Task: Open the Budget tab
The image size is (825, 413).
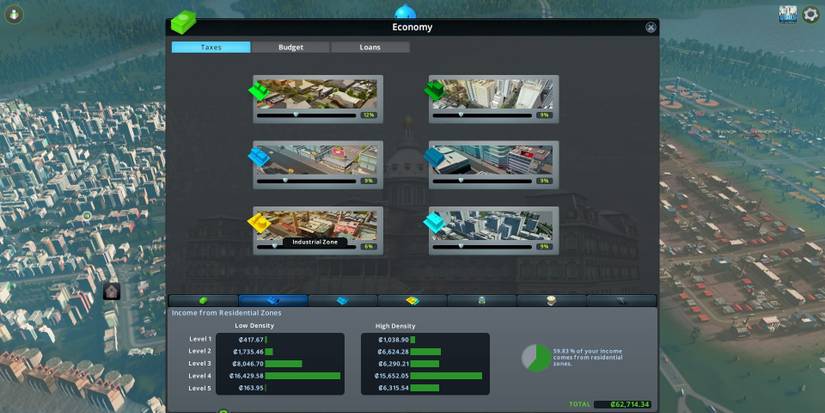Action: 291,47
